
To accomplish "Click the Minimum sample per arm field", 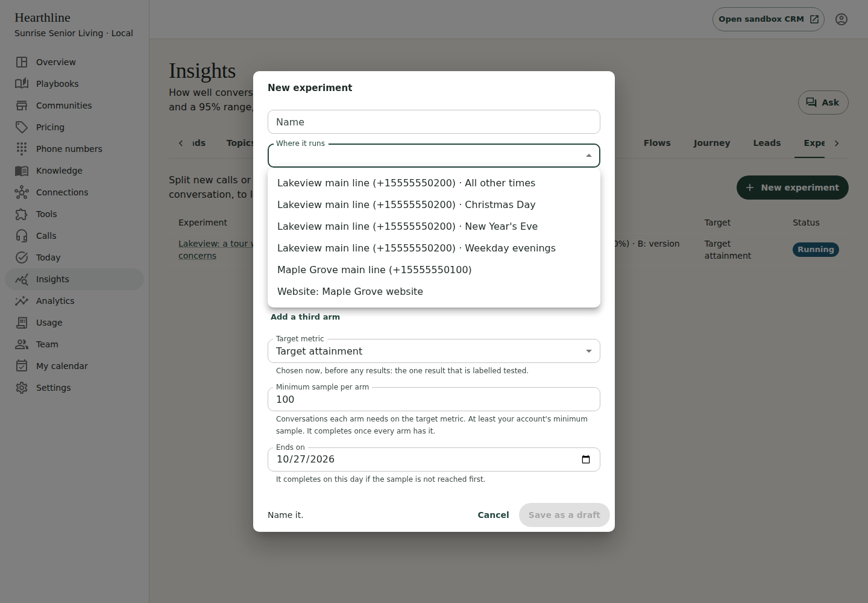I will tap(434, 399).
